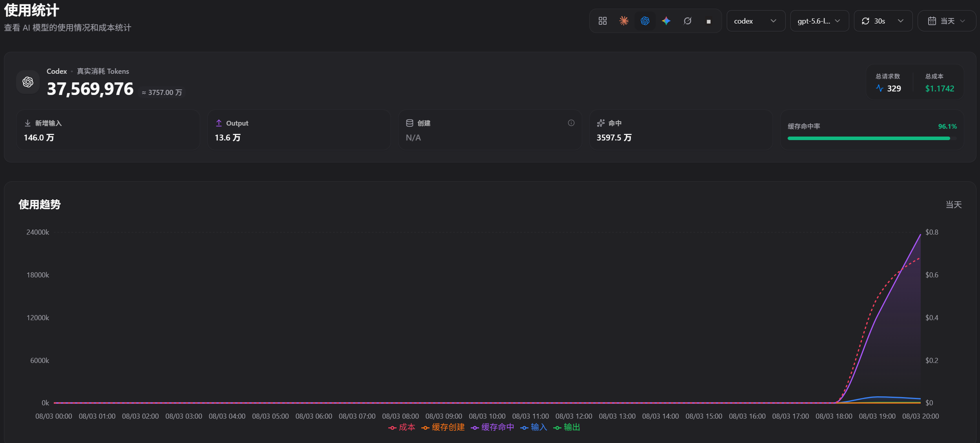
Task: Open the 30s refresh interval dropdown
Action: (883, 21)
